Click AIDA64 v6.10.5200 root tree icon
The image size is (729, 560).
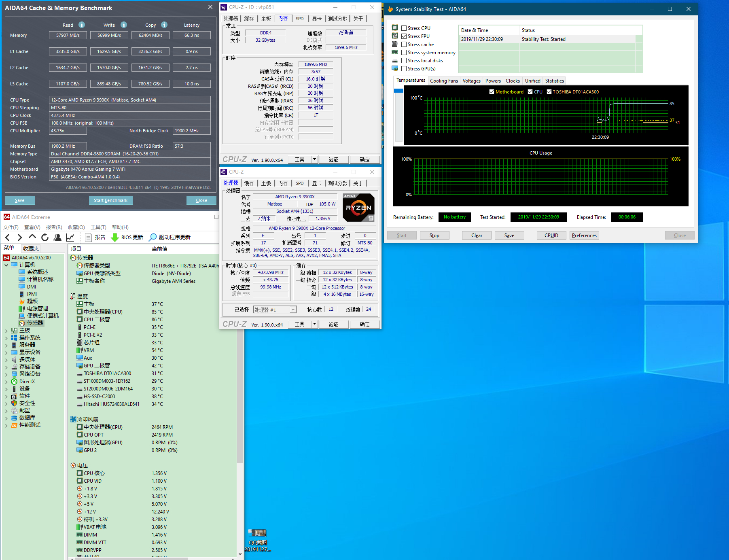6,258
